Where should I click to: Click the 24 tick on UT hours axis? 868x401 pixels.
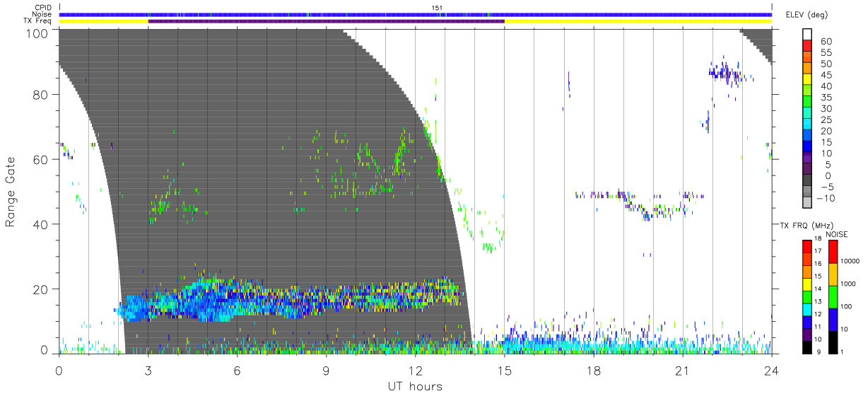tap(772, 371)
